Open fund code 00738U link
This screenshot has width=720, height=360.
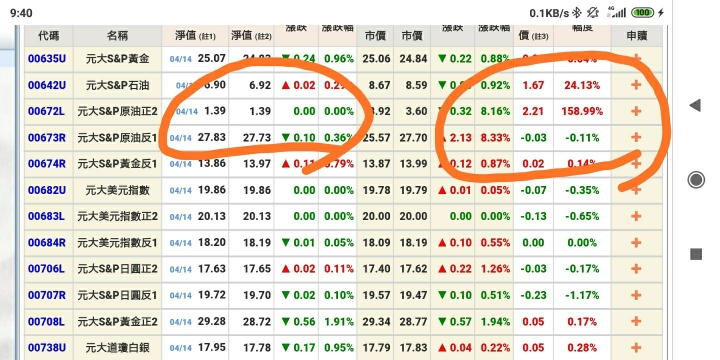point(47,348)
